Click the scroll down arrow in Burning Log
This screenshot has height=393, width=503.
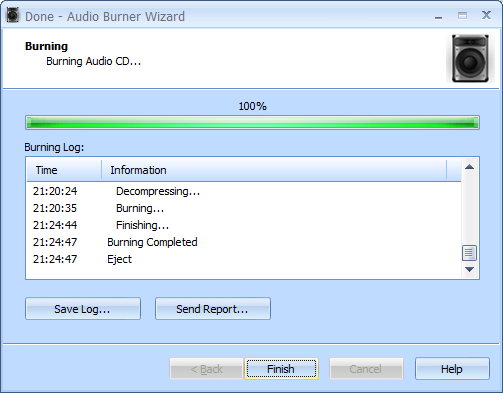tap(469, 269)
